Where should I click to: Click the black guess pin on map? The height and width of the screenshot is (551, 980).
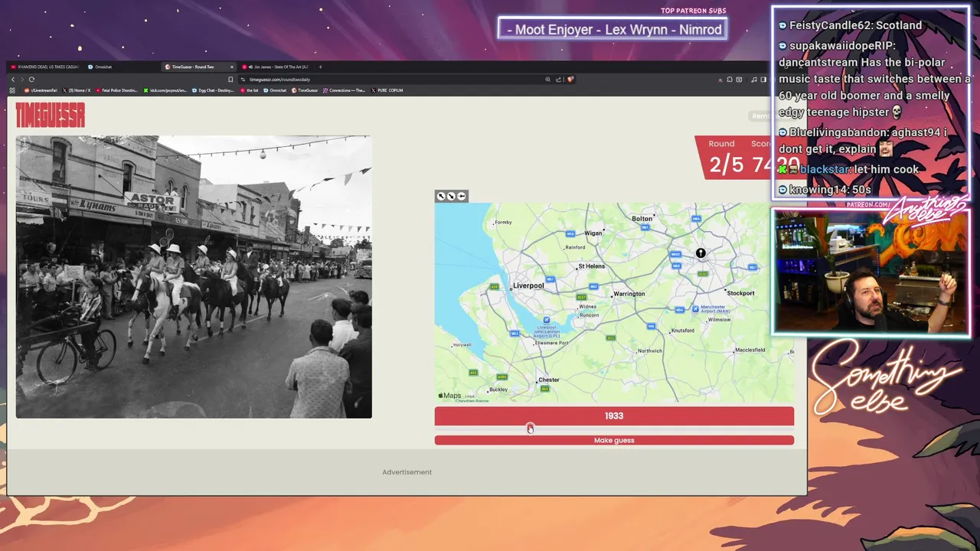[x=701, y=253]
